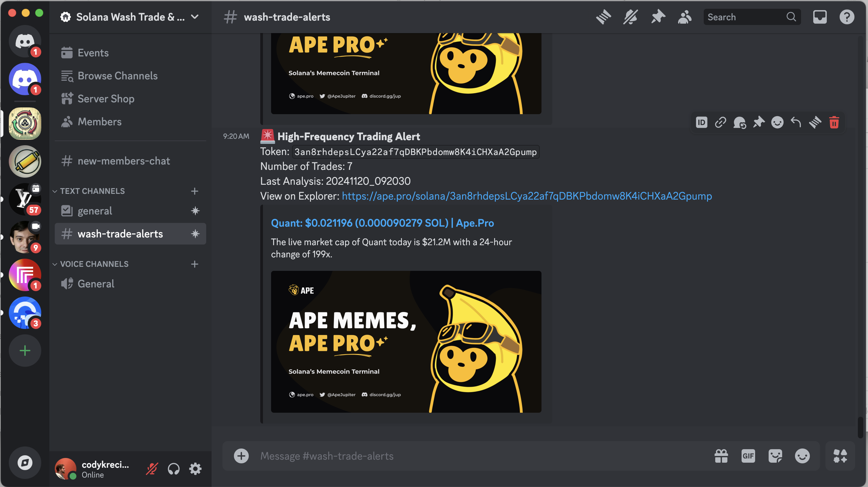Edit general channel settings gear
868x487 pixels.
(x=195, y=211)
